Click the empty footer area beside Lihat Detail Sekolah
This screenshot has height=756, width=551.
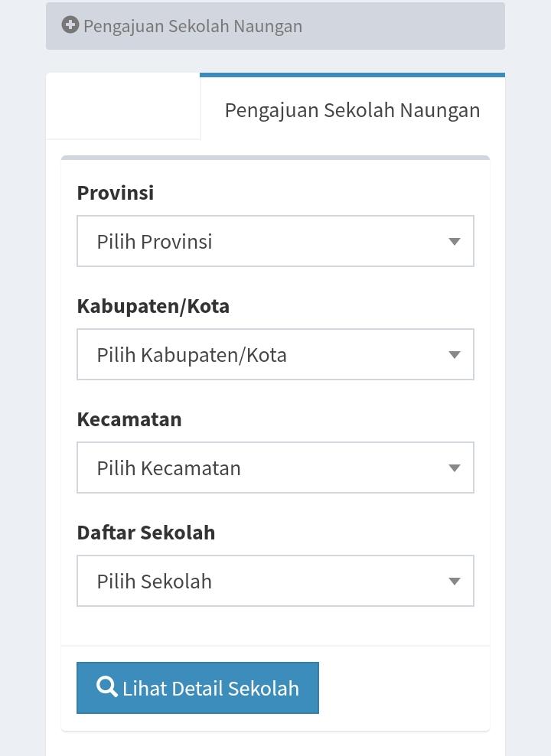pyautogui.click(x=403, y=688)
